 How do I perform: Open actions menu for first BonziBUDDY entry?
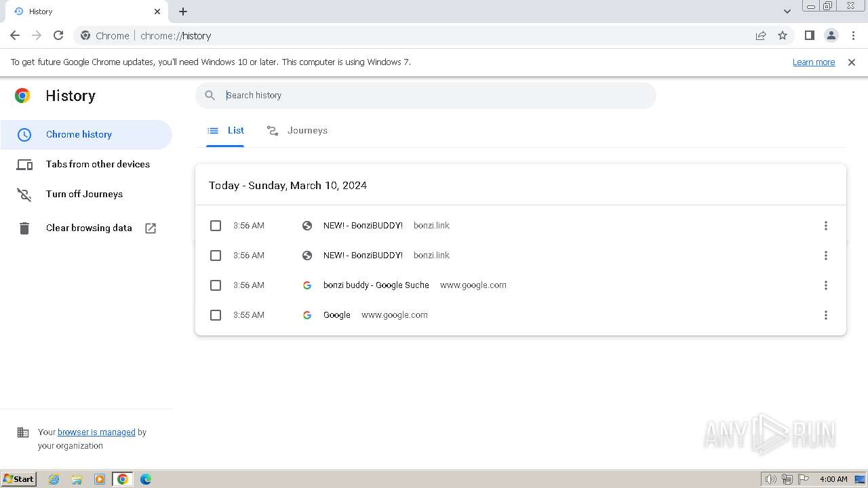(825, 226)
